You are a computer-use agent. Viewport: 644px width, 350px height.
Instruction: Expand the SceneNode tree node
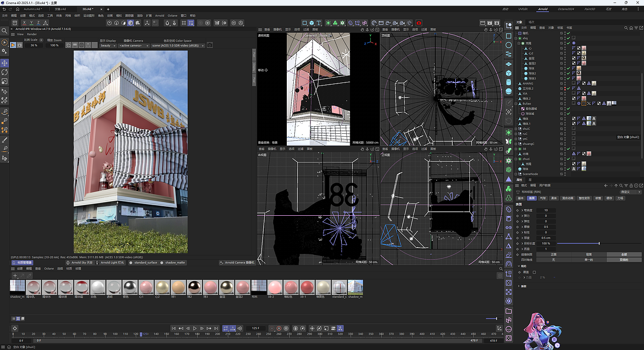[x=517, y=174]
